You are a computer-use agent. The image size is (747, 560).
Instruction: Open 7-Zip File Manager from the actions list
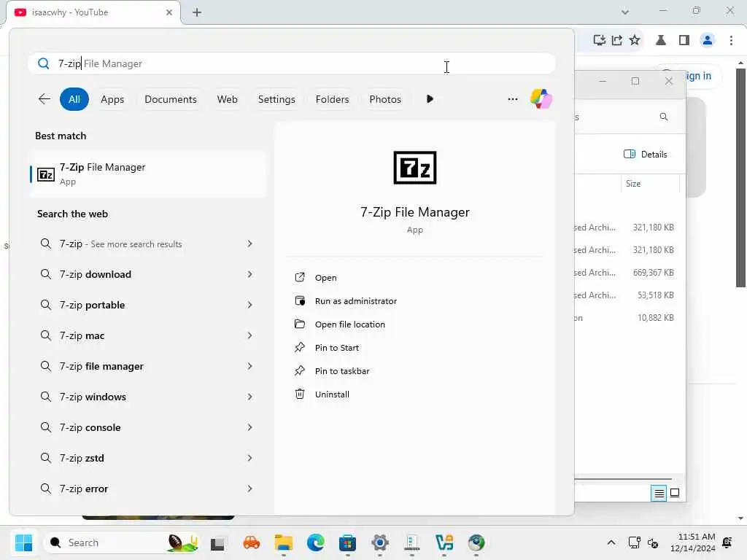pos(325,278)
